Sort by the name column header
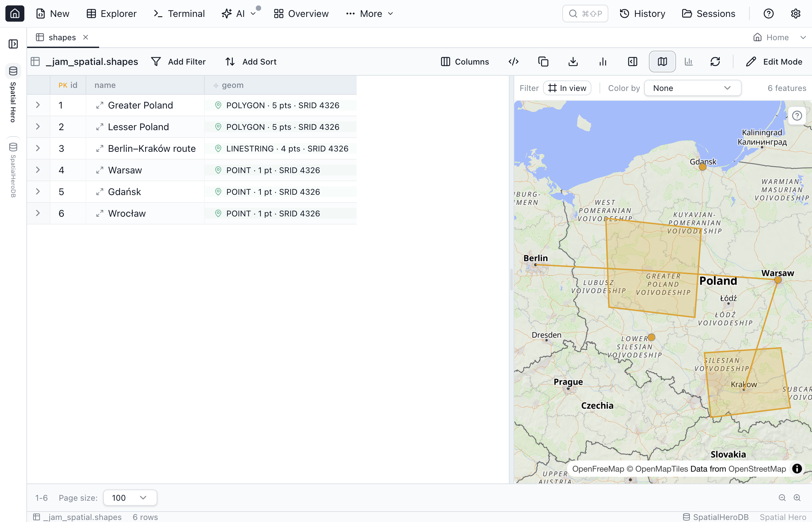The image size is (812, 522). [x=145, y=85]
